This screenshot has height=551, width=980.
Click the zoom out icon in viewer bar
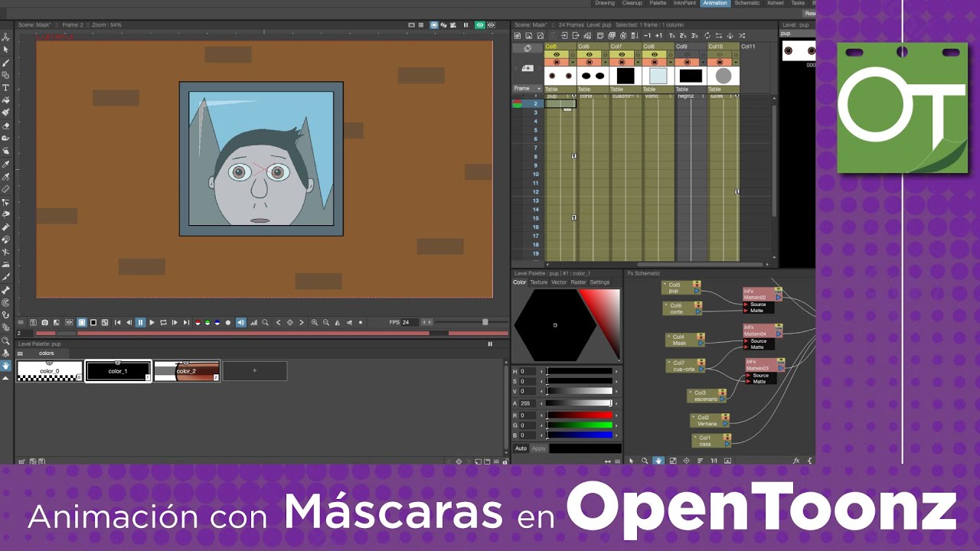326,322
